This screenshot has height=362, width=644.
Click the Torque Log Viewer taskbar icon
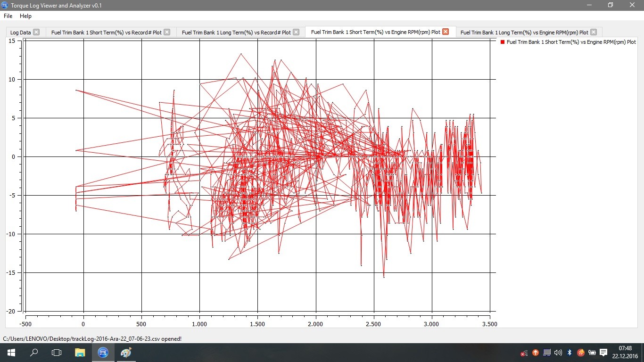point(103,353)
